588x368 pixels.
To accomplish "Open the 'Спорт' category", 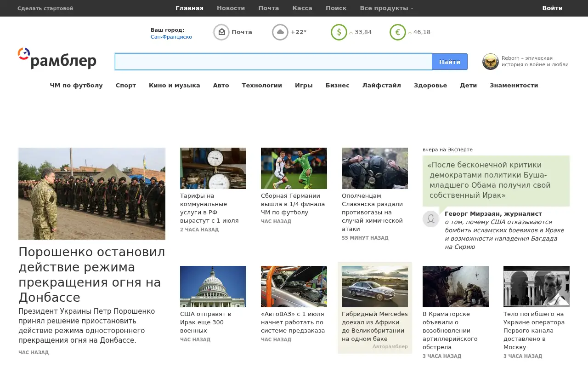I will click(x=126, y=86).
